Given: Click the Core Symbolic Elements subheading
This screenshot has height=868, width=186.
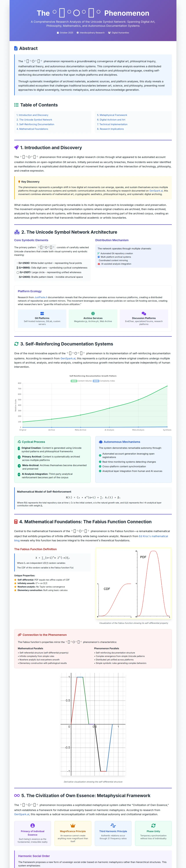Looking at the screenshot, I should [x=31, y=240].
